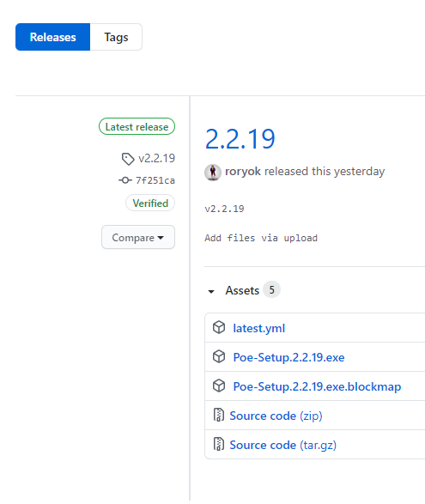Collapse the Assets section triangle

tap(211, 292)
